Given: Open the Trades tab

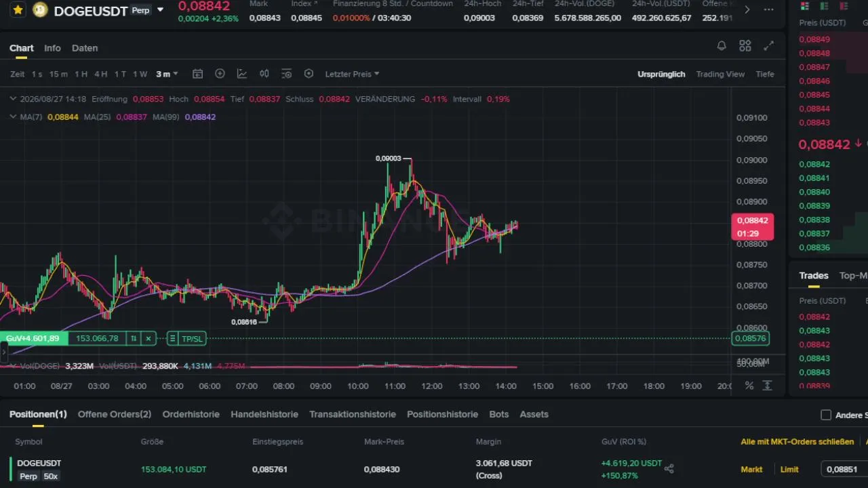Looking at the screenshot, I should click(814, 275).
